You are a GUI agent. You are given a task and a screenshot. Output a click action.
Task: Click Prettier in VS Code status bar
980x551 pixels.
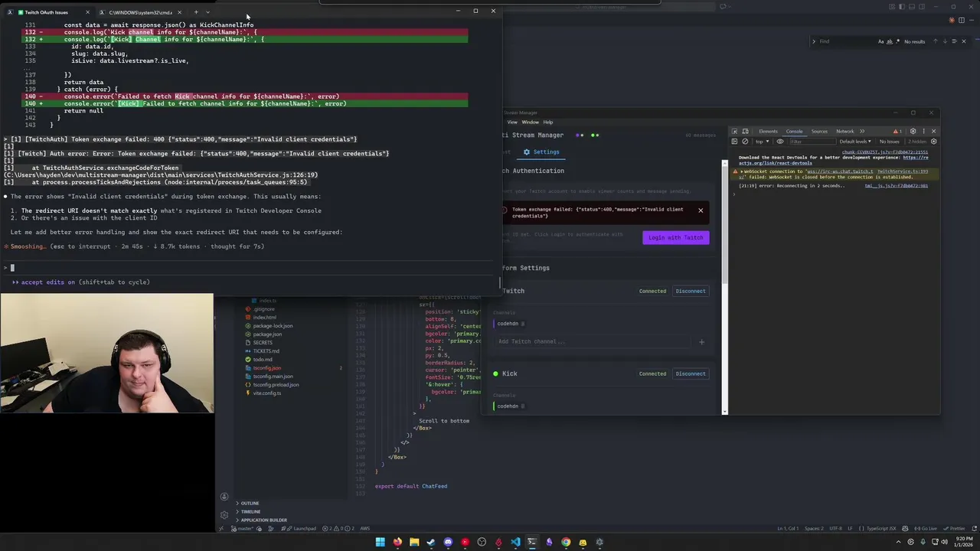tap(954, 529)
